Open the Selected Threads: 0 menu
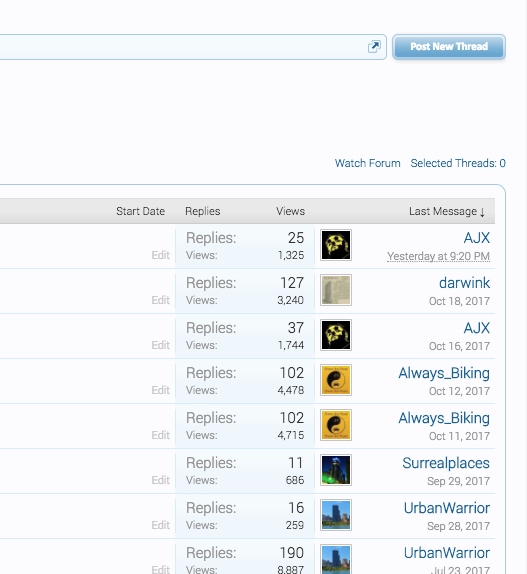Viewport: 527px width, 574px height. pos(458,163)
